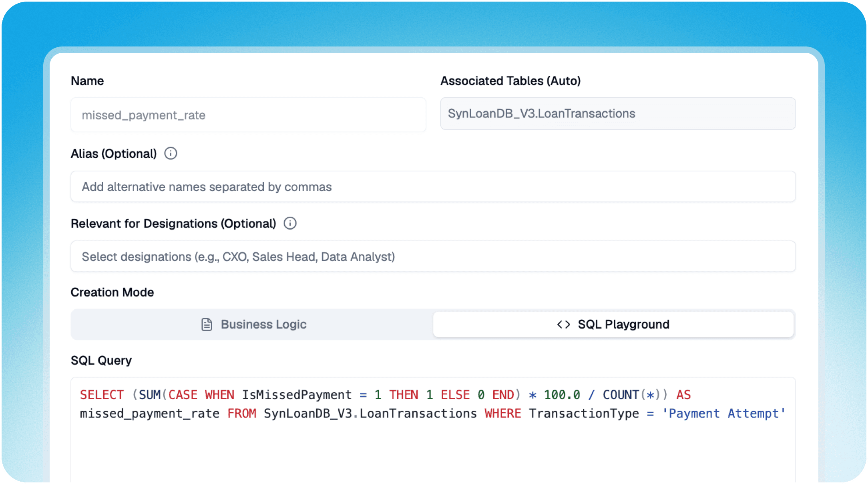Click the Relevant for Designations (Optional) label
Screen dimensions: 868x484
coord(173,223)
